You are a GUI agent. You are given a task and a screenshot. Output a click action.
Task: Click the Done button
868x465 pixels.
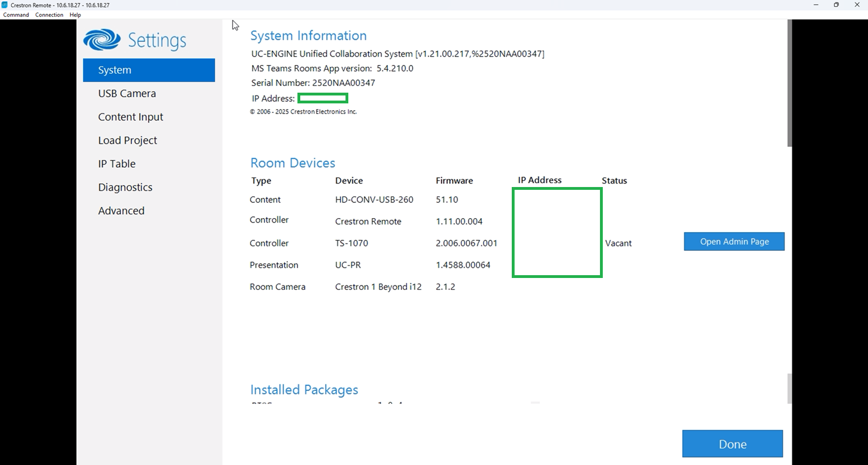click(x=732, y=444)
